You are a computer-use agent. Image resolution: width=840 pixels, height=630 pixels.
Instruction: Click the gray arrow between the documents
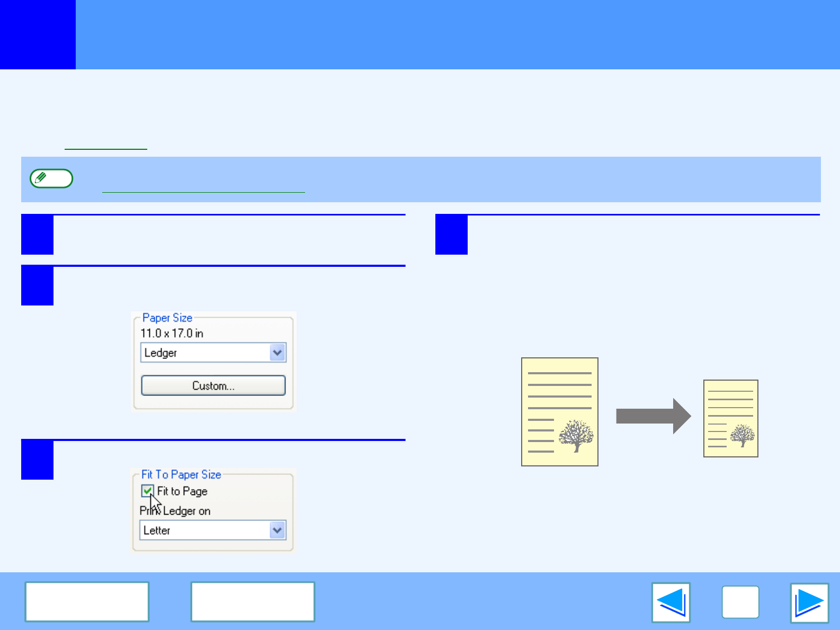[x=653, y=416]
